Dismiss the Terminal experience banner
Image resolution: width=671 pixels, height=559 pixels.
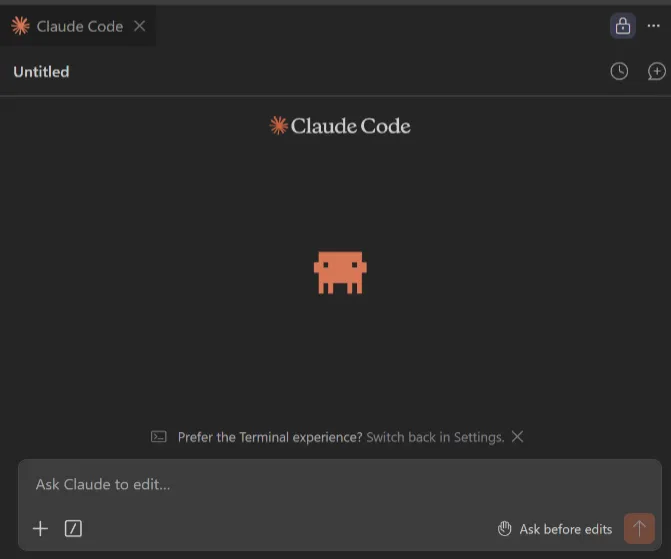tap(517, 437)
